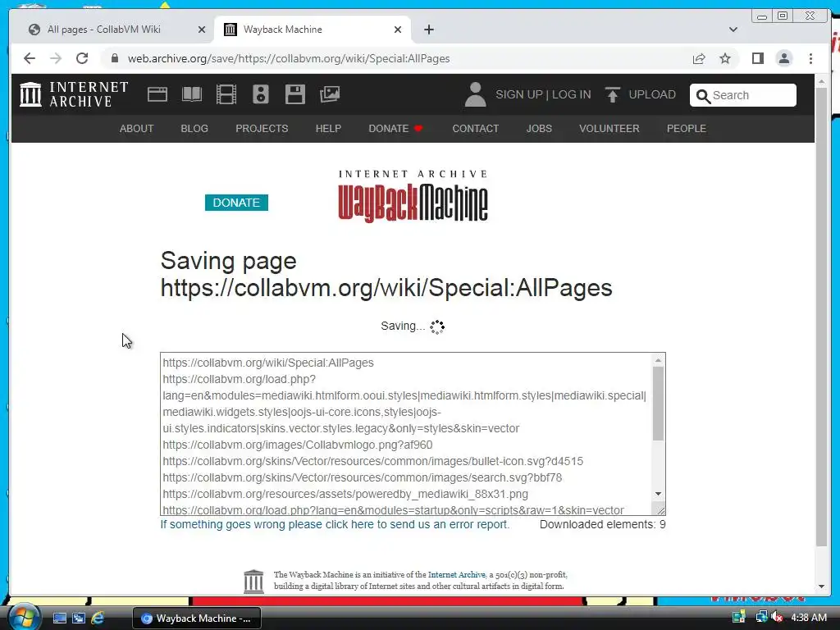Click the page scrollbar down arrow
840x630 pixels.
(822, 587)
